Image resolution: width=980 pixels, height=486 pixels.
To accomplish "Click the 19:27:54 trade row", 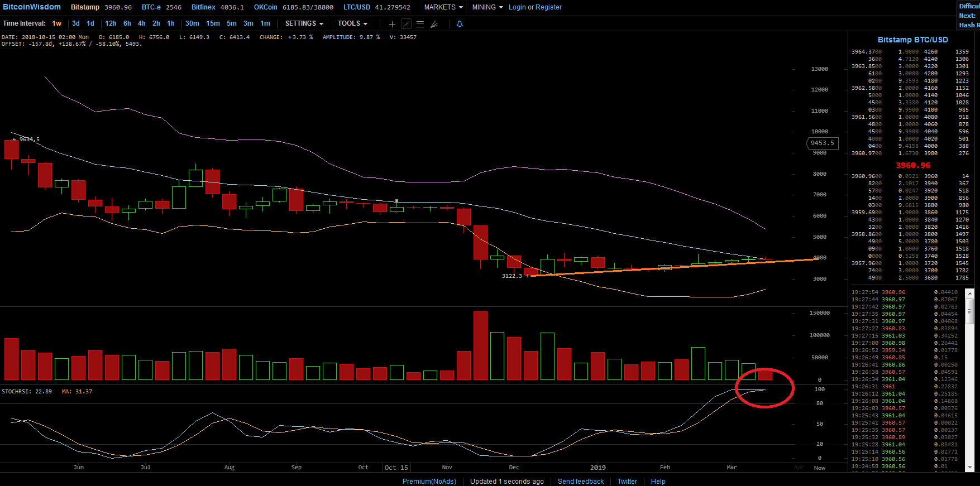I will coord(905,292).
